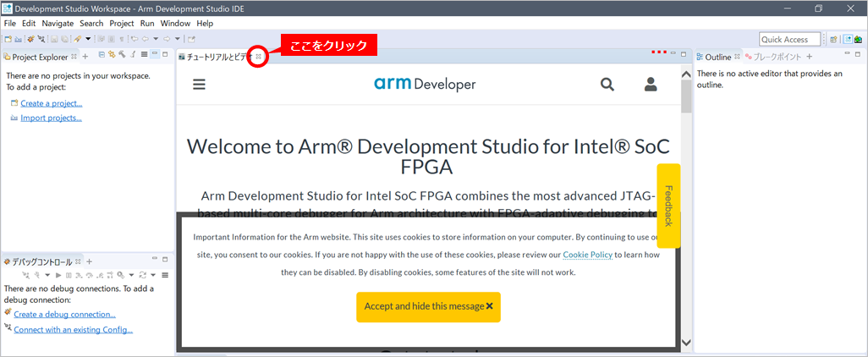
Task: Open the Help menu
Action: coord(205,23)
